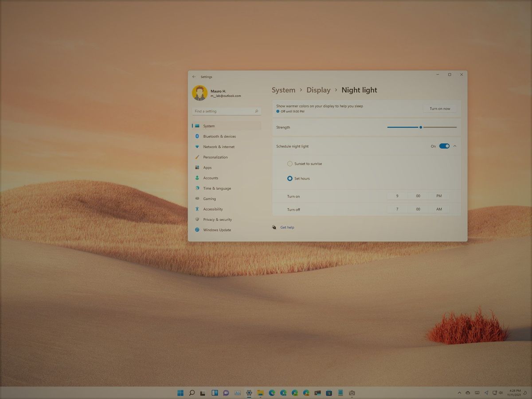The image size is (532, 399).
Task: Open taskbar Search
Action: click(192, 393)
